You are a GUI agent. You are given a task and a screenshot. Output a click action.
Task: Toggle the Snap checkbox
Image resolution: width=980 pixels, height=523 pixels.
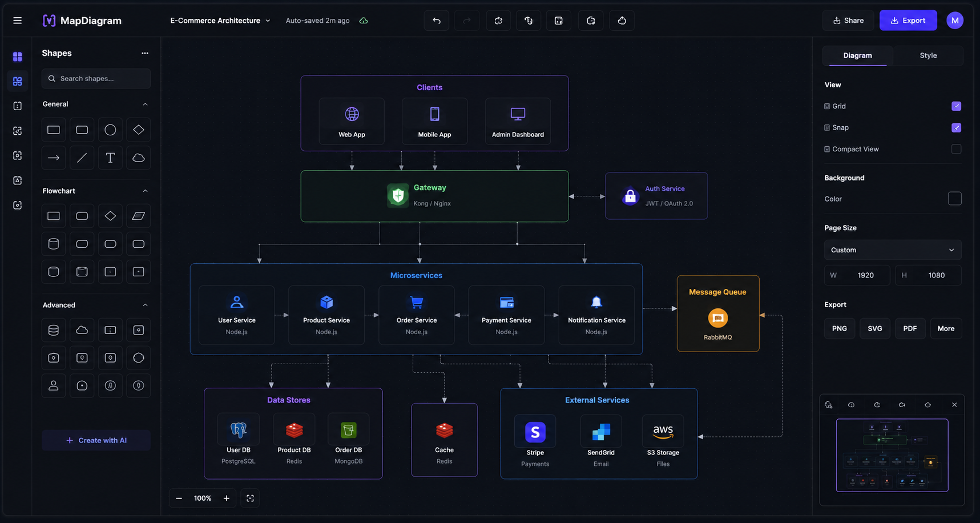click(x=957, y=128)
